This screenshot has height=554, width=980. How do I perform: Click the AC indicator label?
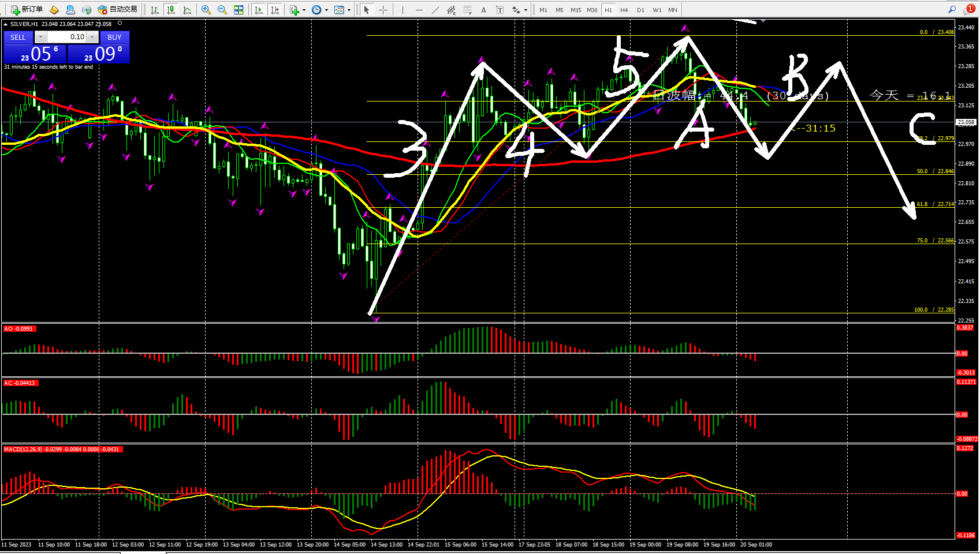[20, 383]
